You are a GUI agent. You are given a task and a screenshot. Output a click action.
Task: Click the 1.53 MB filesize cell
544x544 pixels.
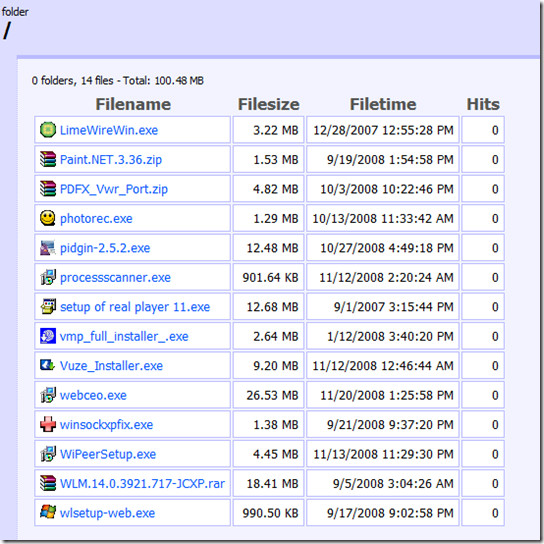click(269, 159)
